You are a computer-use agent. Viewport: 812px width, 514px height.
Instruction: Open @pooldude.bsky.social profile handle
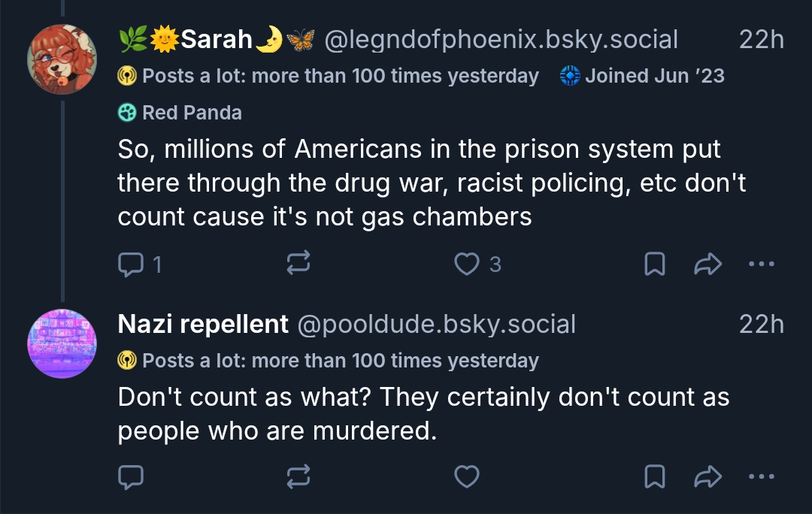(437, 325)
